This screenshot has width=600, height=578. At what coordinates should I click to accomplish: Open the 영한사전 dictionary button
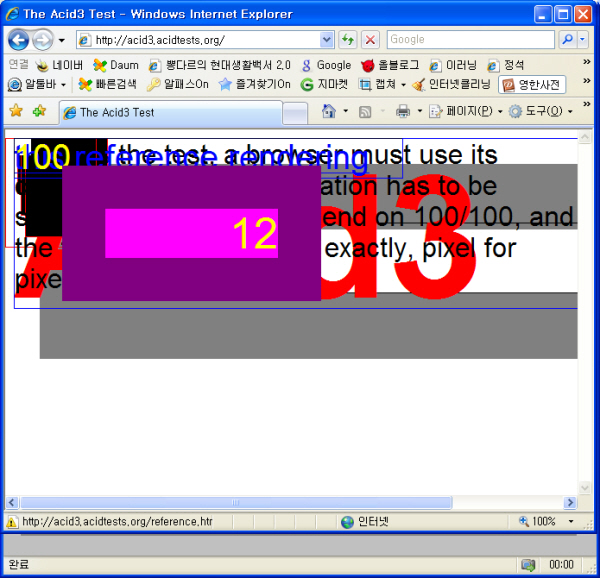532,85
